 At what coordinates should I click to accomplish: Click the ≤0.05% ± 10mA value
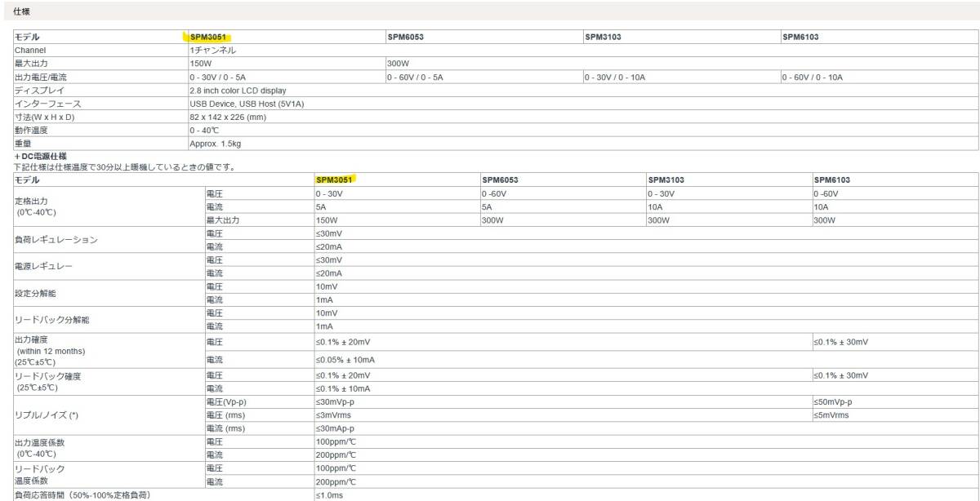[x=345, y=360]
